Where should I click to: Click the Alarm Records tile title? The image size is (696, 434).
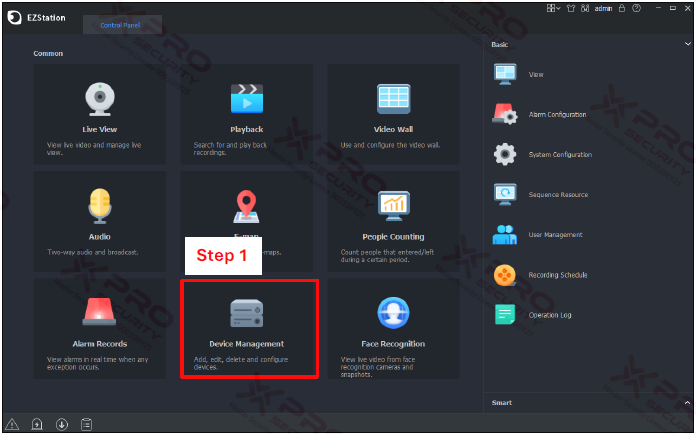tap(100, 344)
